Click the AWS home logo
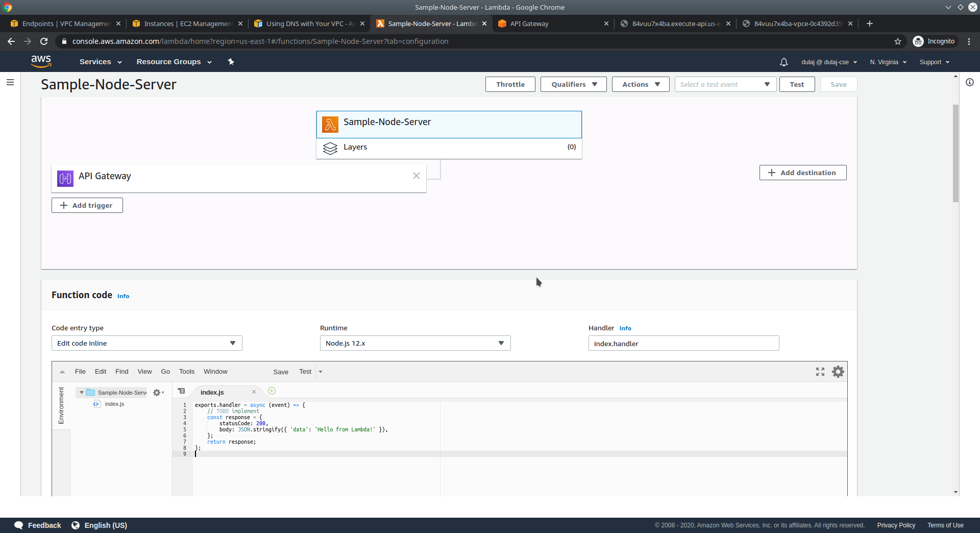This screenshot has height=533, width=980. (x=41, y=61)
